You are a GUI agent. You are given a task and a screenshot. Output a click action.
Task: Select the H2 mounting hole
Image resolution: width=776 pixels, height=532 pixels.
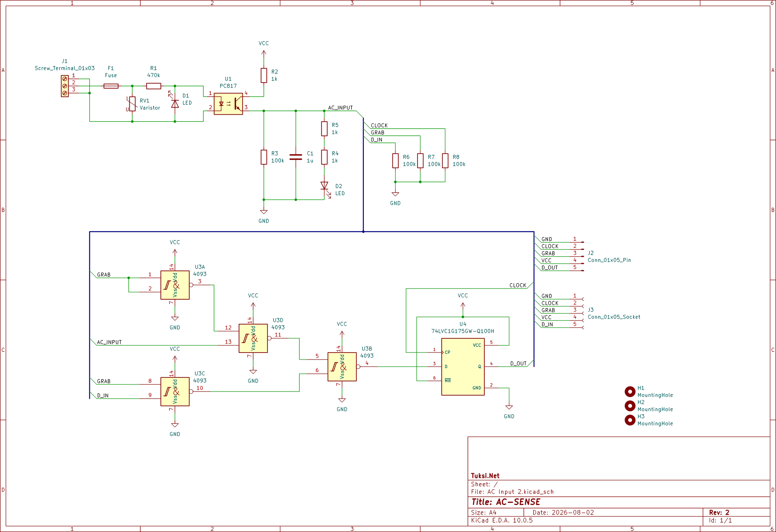tap(630, 406)
